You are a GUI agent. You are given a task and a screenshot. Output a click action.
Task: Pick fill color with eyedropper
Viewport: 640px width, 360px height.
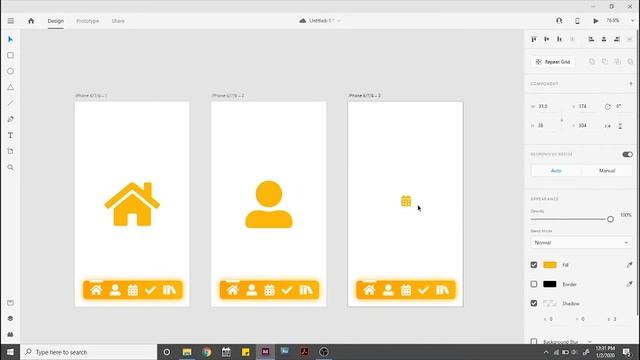click(x=629, y=265)
